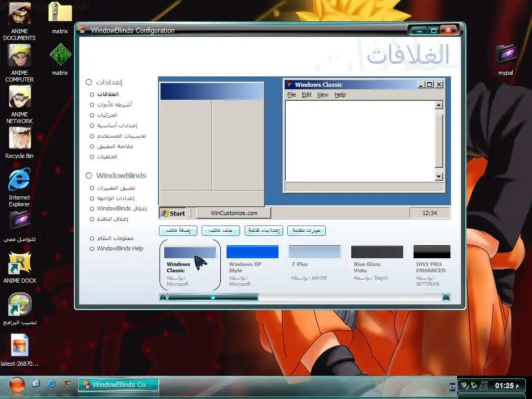Click the preview window scroll down arrow
This screenshot has height=399, width=532.
[438, 177]
